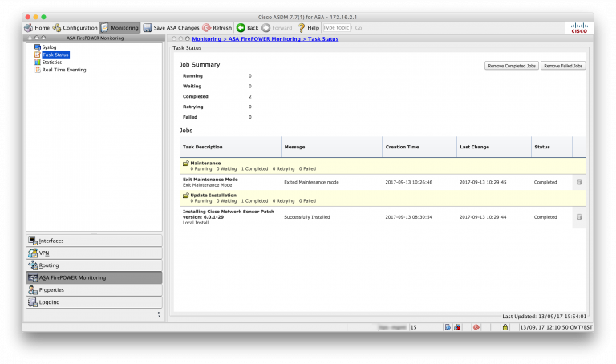
Task: Select Task Status tree item
Action: coord(55,55)
